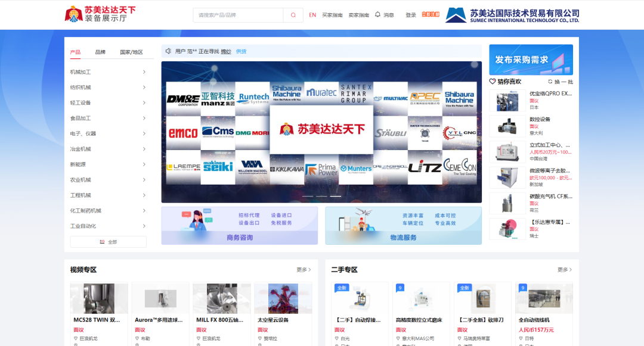Open the MILL FX 800 video thumbnail
The image size is (644, 346).
click(x=222, y=298)
